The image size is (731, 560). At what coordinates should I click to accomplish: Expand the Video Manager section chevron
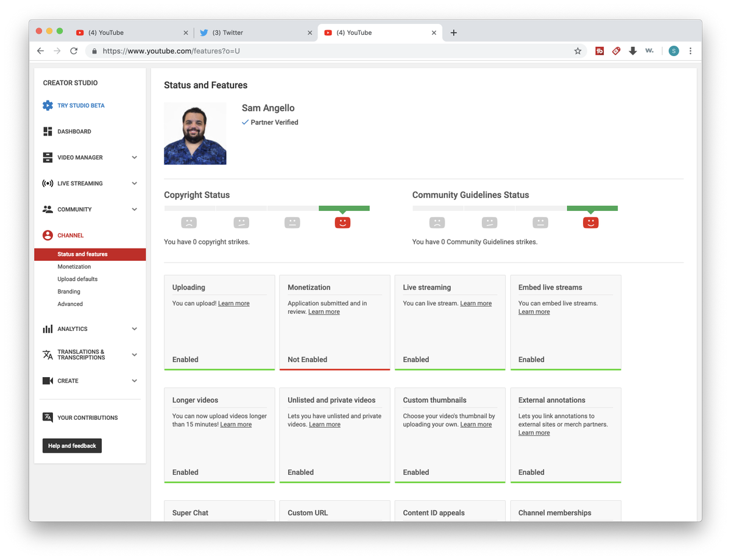click(135, 157)
